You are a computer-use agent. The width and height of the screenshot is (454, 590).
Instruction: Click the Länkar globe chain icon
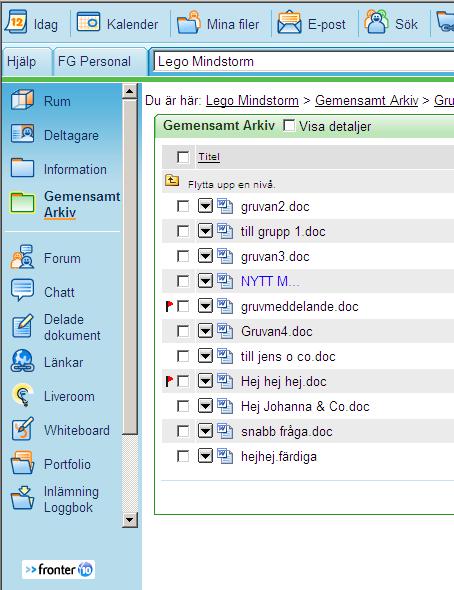click(22, 361)
